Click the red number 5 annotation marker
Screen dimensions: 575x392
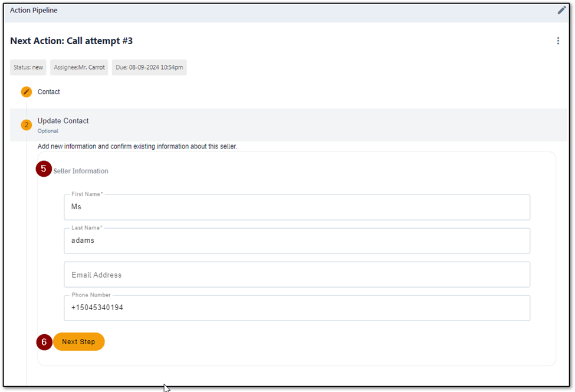tap(44, 169)
